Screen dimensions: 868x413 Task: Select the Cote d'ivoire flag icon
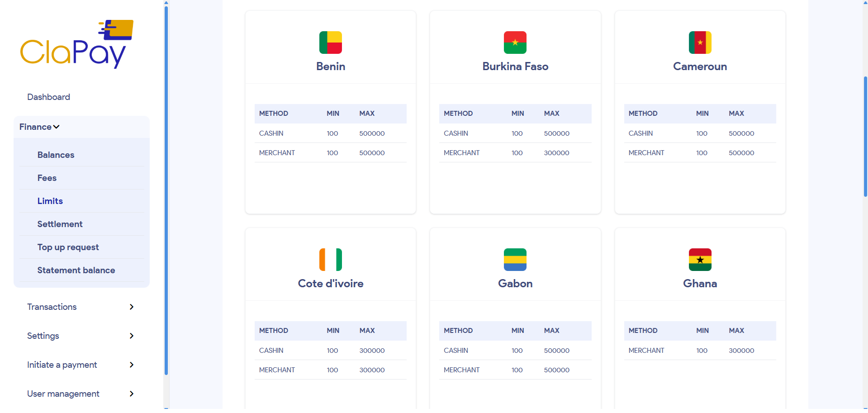[x=330, y=260]
